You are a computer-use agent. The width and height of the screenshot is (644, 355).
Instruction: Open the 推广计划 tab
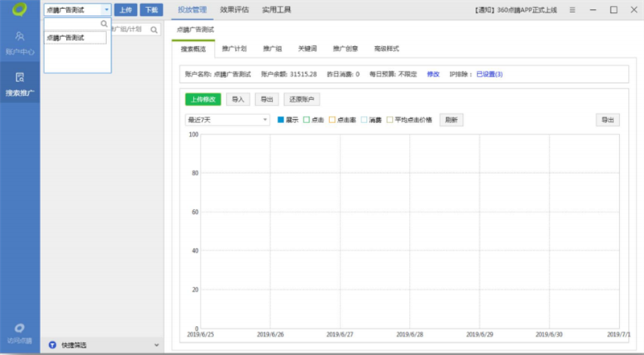(x=234, y=49)
